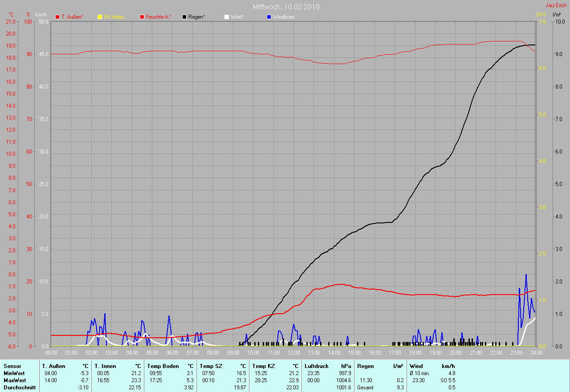Click the Luftdruck minimum value 997.9
The height and width of the screenshot is (392, 570).
click(x=345, y=373)
